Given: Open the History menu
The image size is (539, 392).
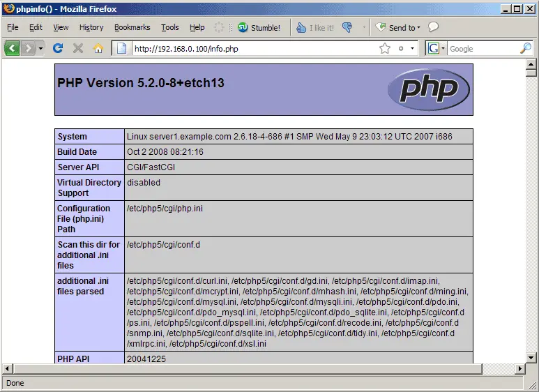Looking at the screenshot, I should click(91, 27).
